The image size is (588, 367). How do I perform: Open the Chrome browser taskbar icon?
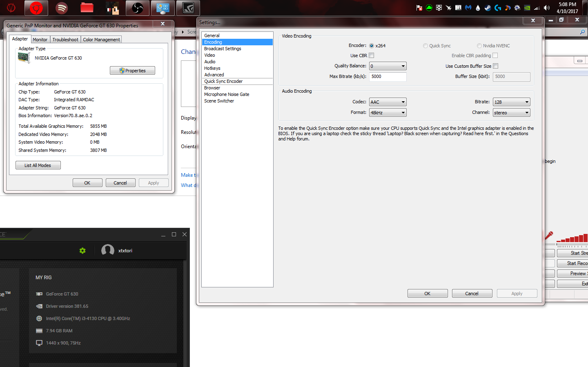(36, 8)
